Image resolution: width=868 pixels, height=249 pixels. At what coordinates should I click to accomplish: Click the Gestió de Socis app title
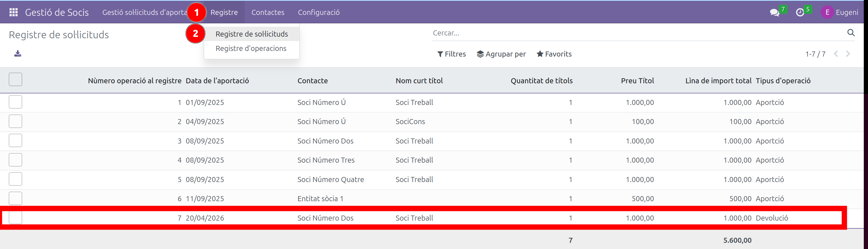pos(57,12)
